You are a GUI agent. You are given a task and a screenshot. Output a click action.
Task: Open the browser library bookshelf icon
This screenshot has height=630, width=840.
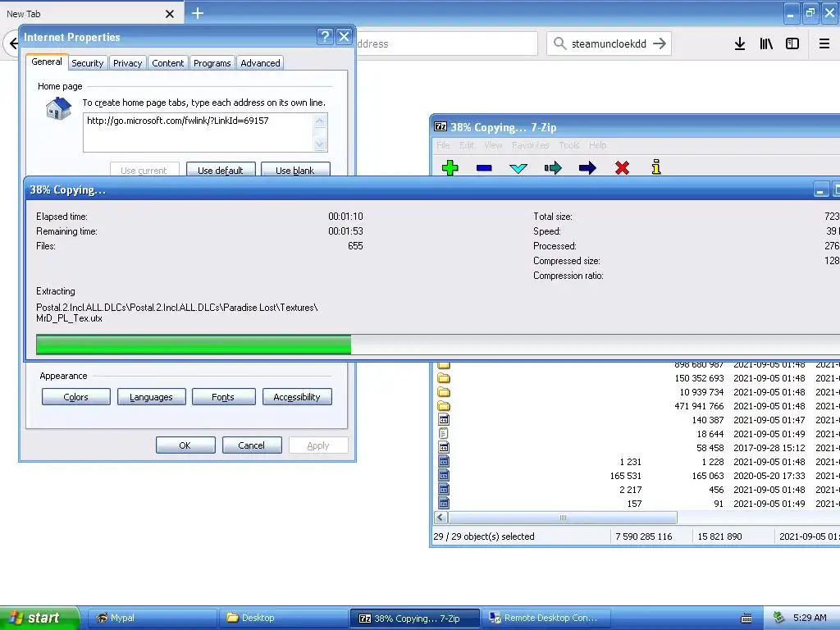click(x=766, y=44)
